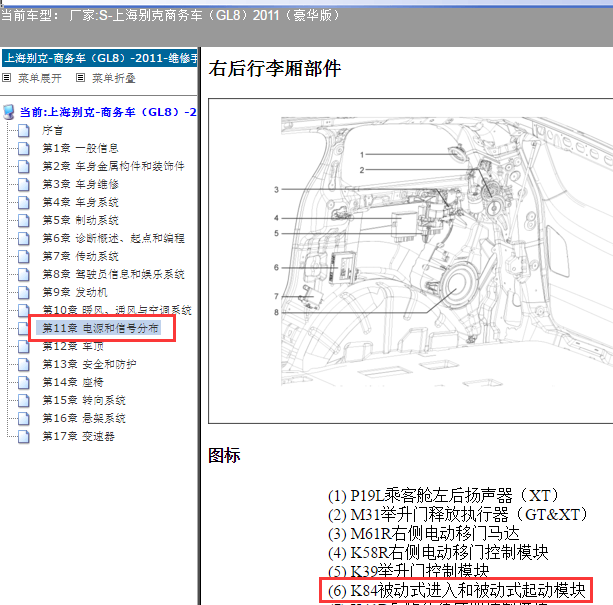This screenshot has width=613, height=605.
Task: Click the 图标 legend heading
Action: (x=224, y=455)
